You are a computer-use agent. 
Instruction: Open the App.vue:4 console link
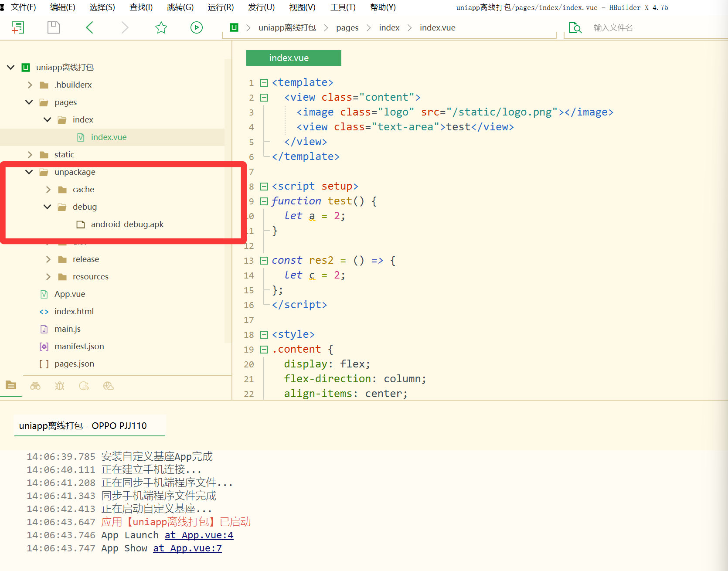pyautogui.click(x=199, y=535)
